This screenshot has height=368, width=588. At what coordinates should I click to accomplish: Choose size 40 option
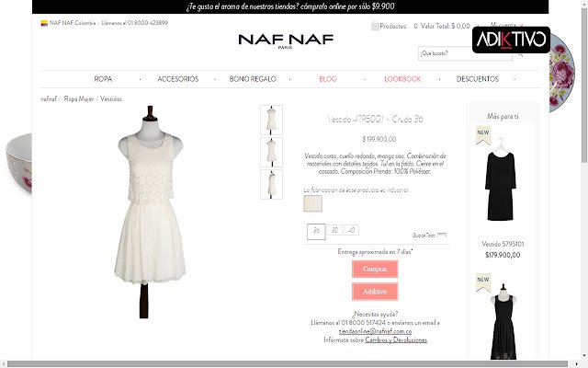[x=351, y=230]
